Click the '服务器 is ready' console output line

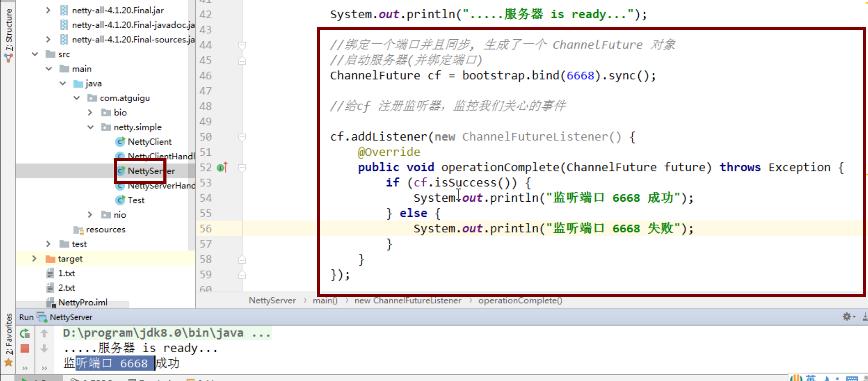140,348
